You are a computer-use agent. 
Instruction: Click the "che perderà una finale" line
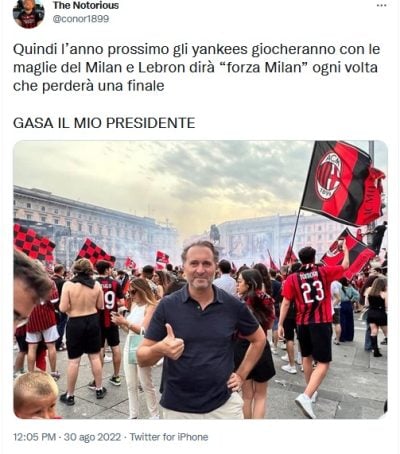[89, 86]
